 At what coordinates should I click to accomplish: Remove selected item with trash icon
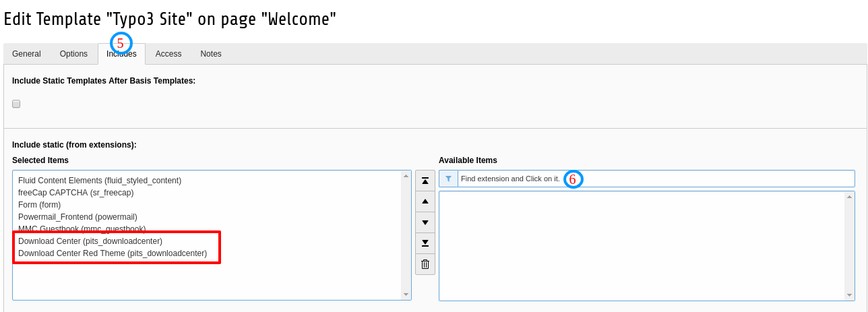click(425, 264)
